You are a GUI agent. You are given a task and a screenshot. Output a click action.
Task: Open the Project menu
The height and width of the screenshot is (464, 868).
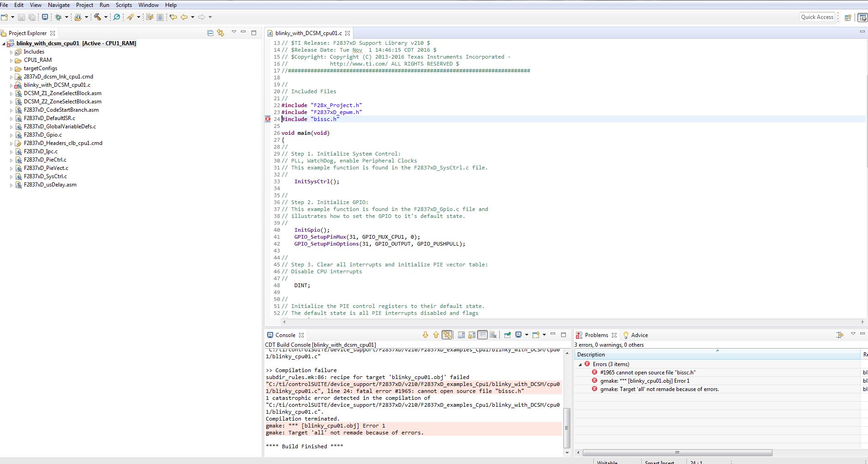coord(84,5)
